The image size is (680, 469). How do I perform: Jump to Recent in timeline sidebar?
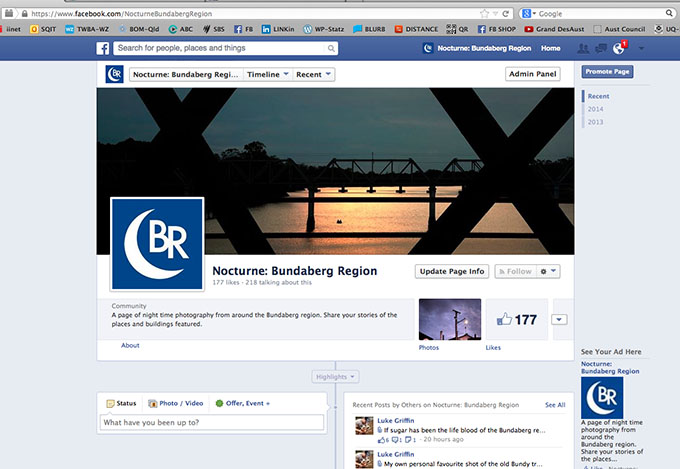coord(598,96)
